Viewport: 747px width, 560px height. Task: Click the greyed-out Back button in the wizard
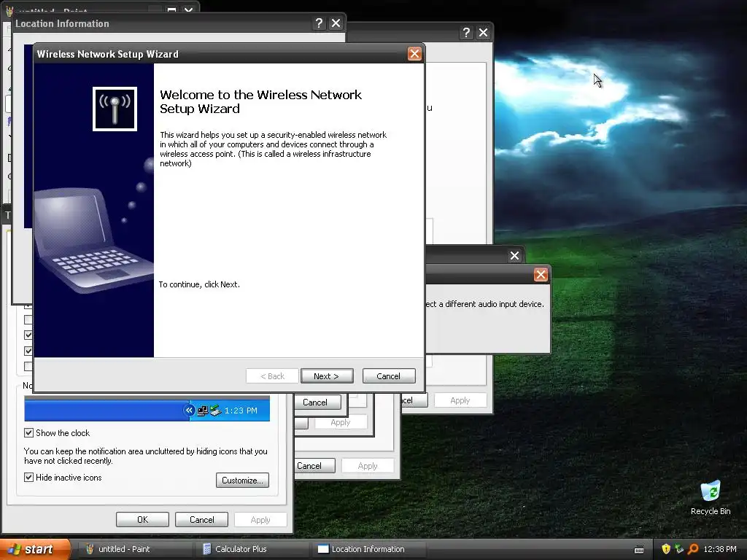click(272, 376)
